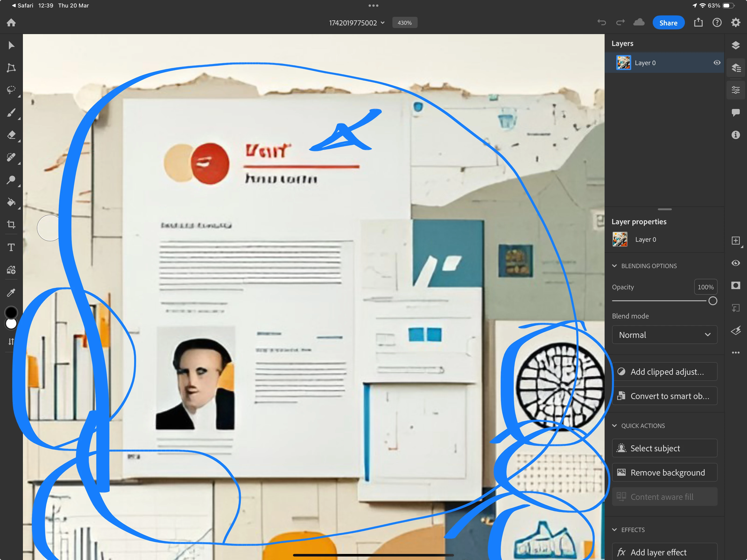Click the Share button
The width and height of the screenshot is (747, 560).
coord(668,23)
